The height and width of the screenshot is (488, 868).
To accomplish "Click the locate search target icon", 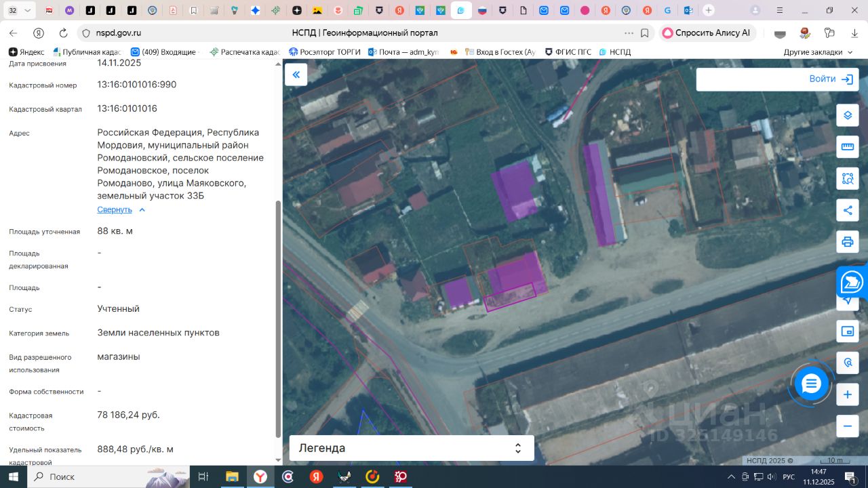I will [x=848, y=363].
